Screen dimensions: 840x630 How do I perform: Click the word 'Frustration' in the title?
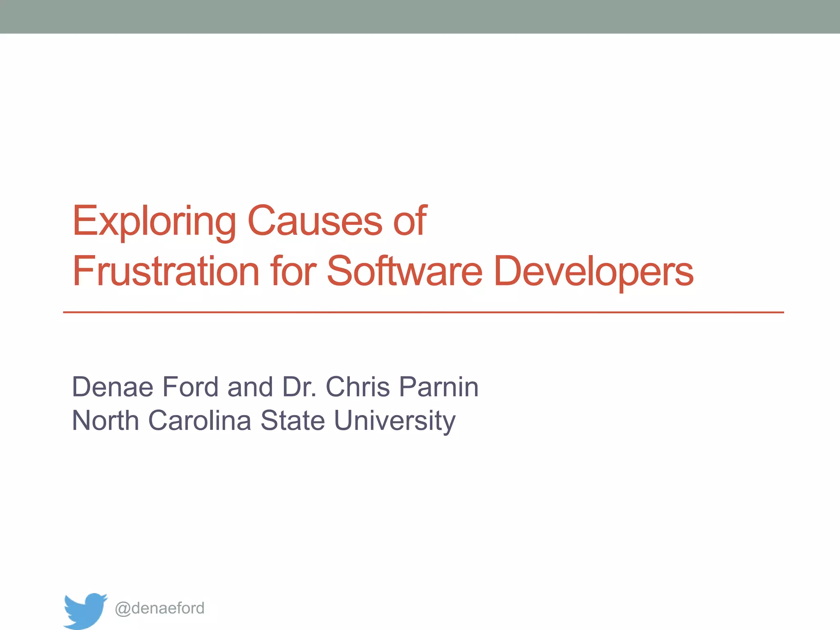coord(166,271)
